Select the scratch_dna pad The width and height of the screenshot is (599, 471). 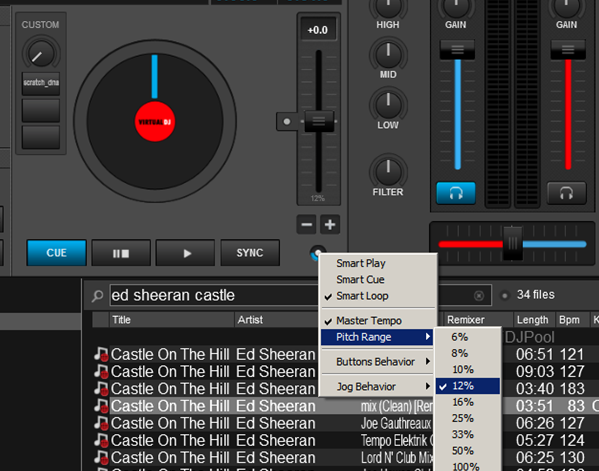[x=41, y=83]
